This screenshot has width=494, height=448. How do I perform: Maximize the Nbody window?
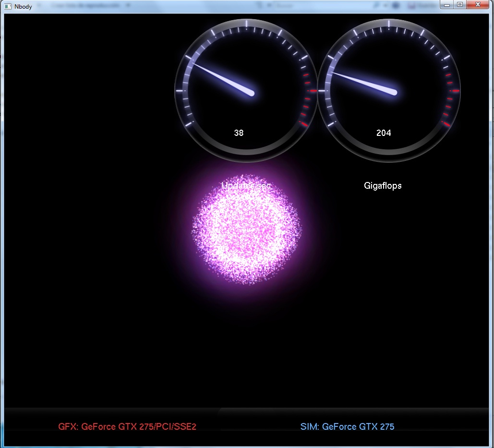coord(459,5)
